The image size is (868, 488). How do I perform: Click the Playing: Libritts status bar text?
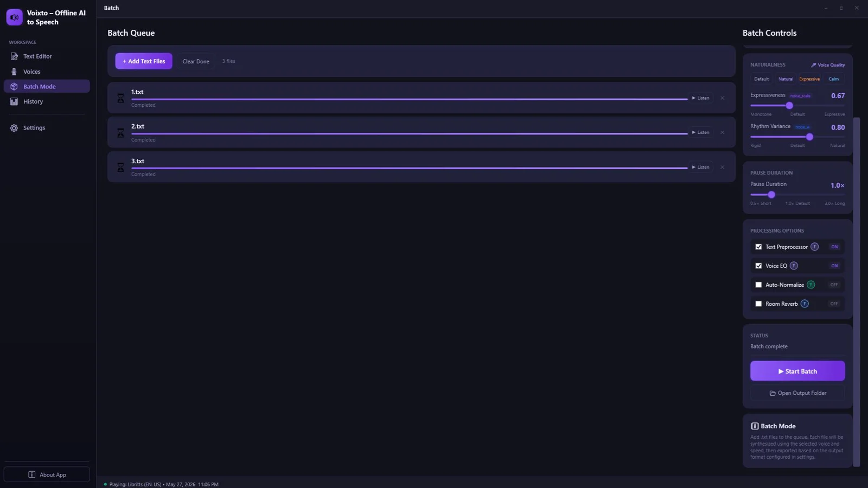tap(164, 484)
